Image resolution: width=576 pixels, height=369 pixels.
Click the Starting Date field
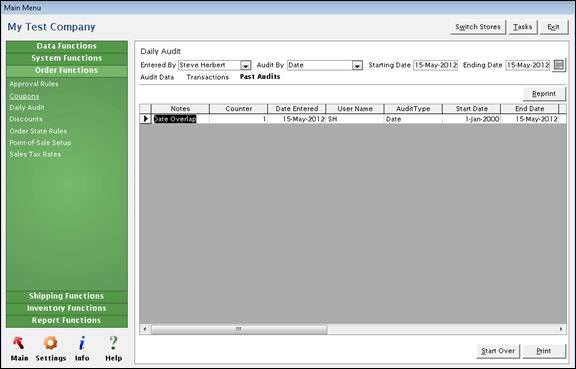coord(435,65)
